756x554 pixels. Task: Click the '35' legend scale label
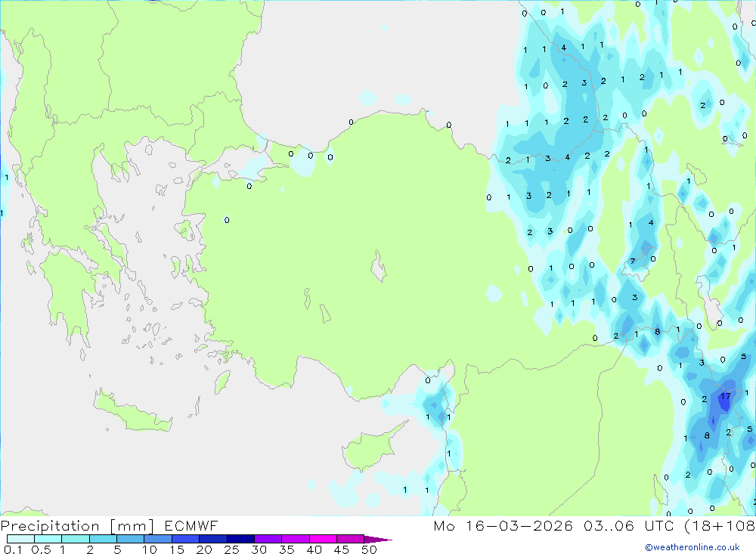click(x=287, y=549)
